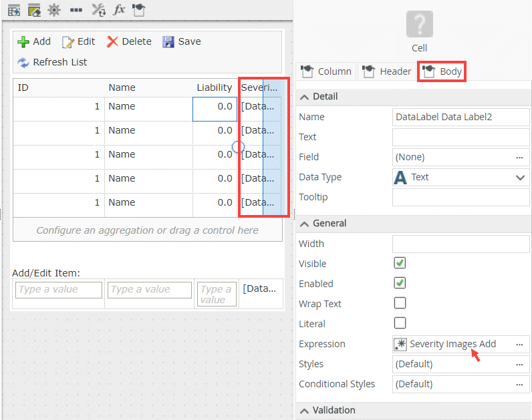Switch to the Column tab

tap(326, 71)
